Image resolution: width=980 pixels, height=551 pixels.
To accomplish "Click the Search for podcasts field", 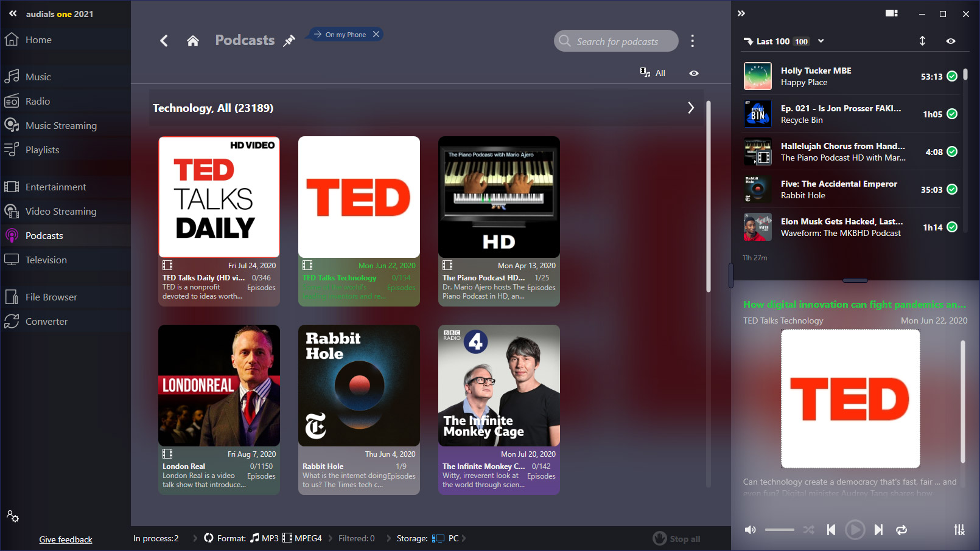I will pos(617,41).
